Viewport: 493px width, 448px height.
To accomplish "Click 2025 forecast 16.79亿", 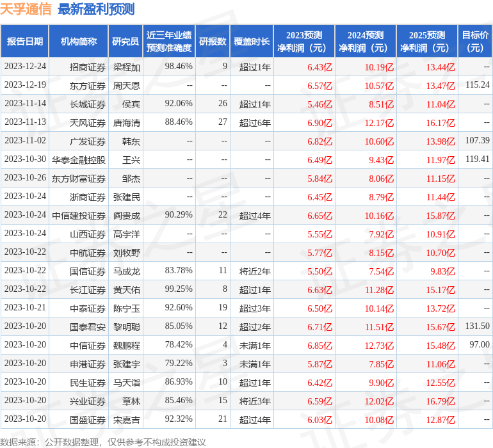I will [x=440, y=401].
